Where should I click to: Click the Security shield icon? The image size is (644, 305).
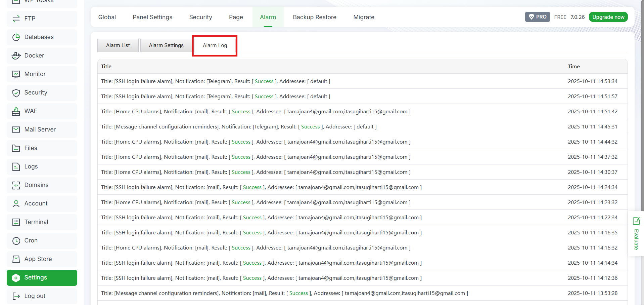(16, 92)
